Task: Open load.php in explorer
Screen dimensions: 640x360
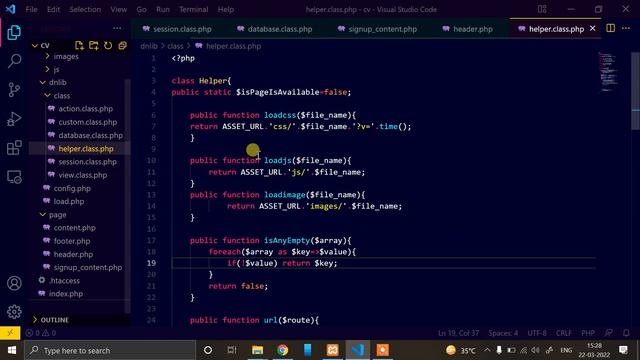Action: click(69, 201)
